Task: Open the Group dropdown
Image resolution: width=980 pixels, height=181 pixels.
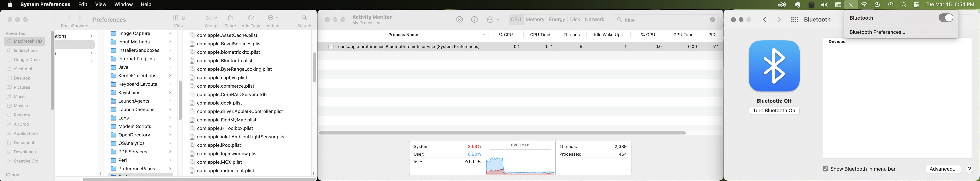Action: coord(211,17)
